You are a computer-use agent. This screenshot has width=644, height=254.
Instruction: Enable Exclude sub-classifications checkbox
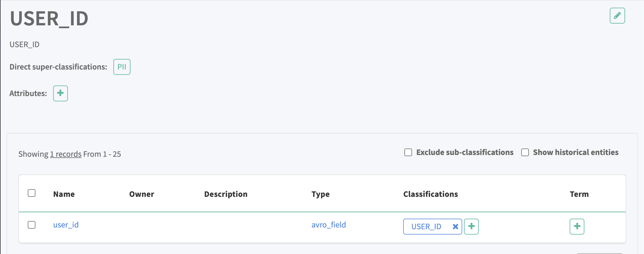[x=408, y=152]
